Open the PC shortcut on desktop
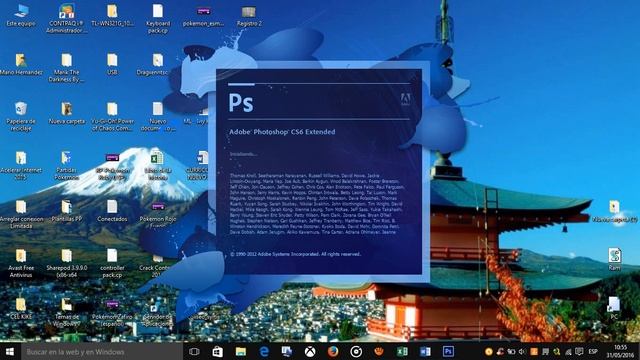Image resolution: width=640 pixels, height=360 pixels. [614, 308]
